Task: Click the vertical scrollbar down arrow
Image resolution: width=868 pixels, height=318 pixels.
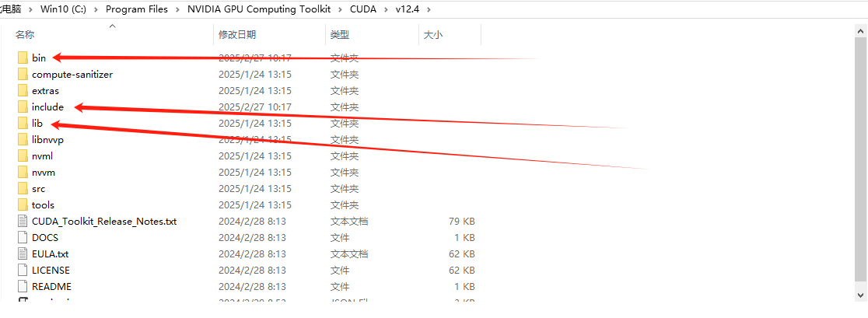Action: tap(861, 295)
